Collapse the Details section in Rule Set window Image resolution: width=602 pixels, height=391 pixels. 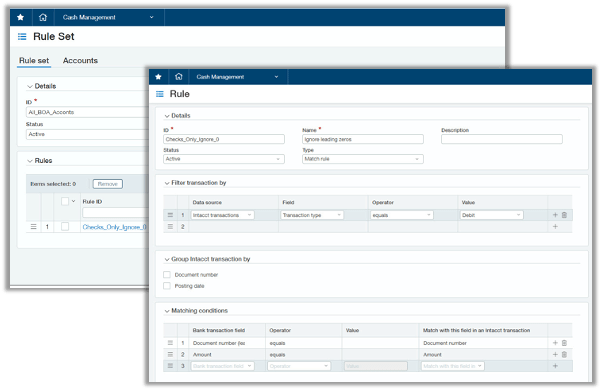[x=30, y=86]
